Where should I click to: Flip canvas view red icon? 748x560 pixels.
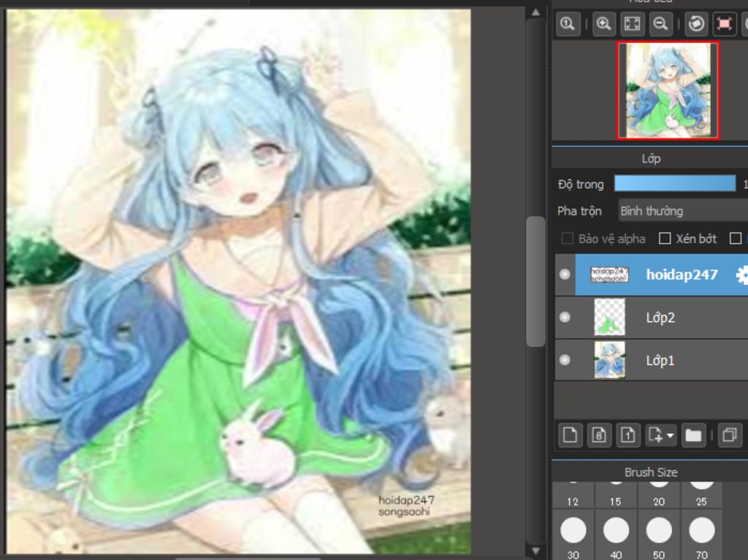724,24
